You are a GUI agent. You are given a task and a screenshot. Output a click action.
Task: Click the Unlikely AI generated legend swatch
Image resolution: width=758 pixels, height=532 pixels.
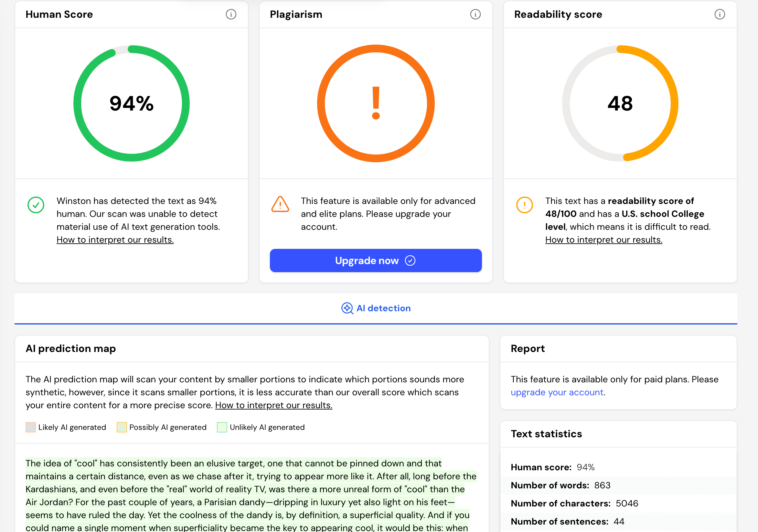222,427
